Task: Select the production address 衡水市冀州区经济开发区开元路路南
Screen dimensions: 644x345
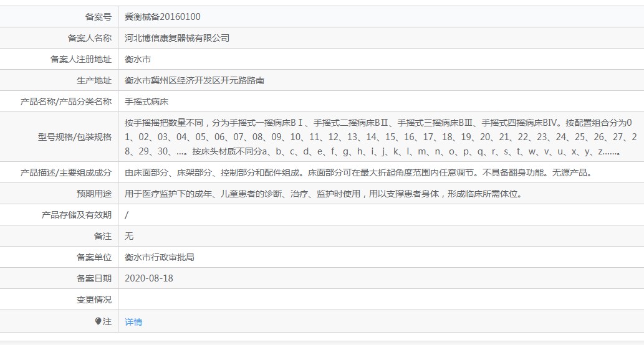Action: (195, 80)
